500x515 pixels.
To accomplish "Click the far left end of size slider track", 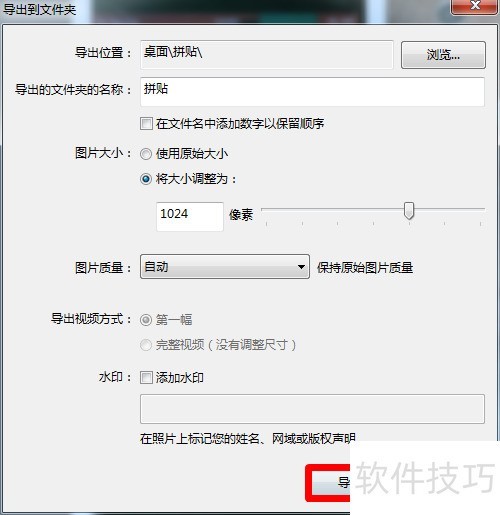I will tap(264, 209).
